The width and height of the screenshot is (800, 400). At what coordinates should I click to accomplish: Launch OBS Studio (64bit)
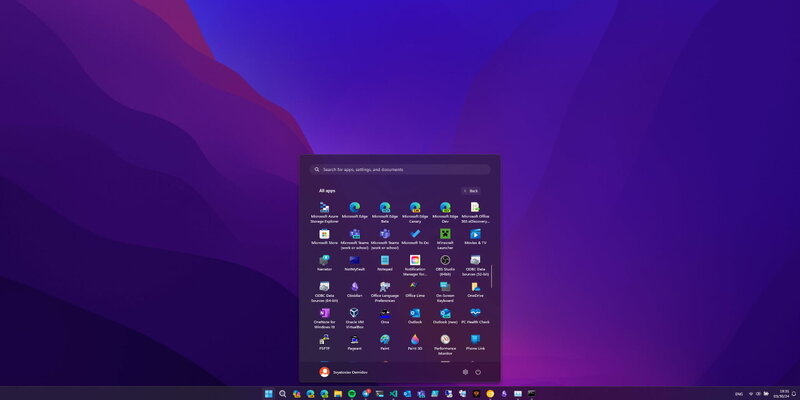click(x=445, y=265)
